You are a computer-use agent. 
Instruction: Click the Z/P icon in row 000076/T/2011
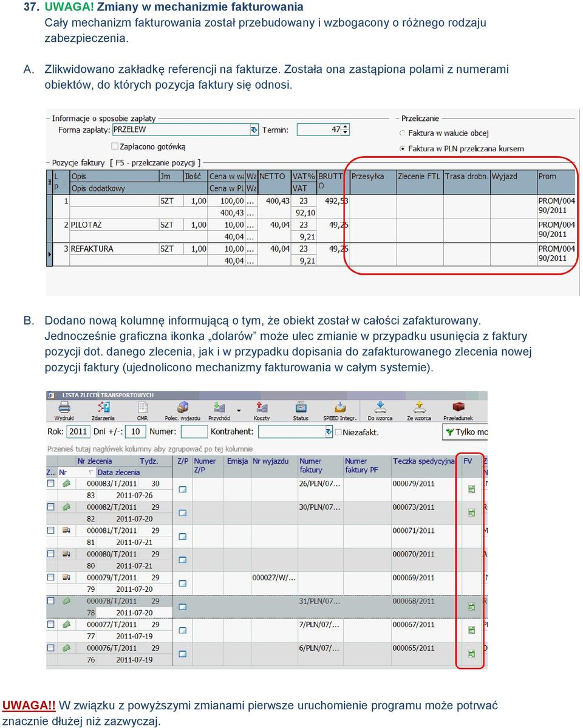[x=183, y=654]
